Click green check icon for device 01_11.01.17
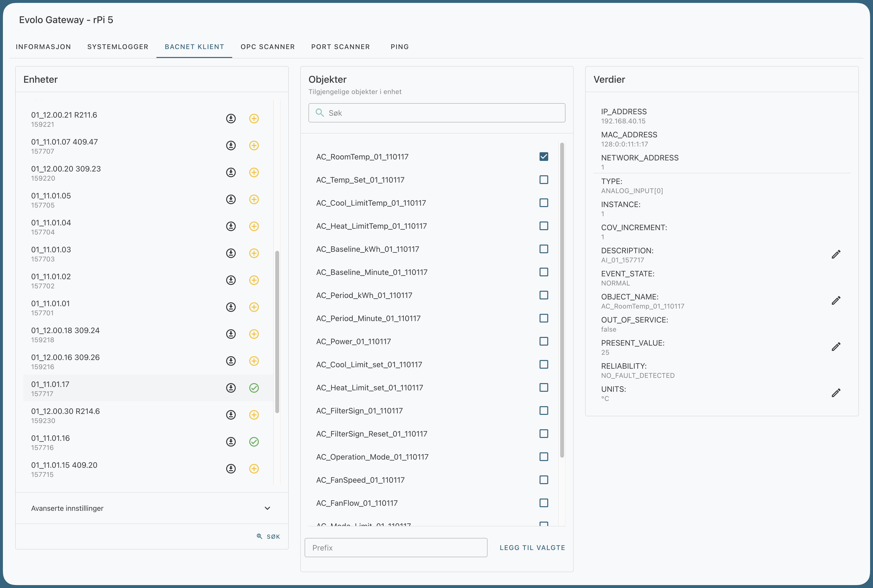The width and height of the screenshot is (873, 588). click(254, 388)
